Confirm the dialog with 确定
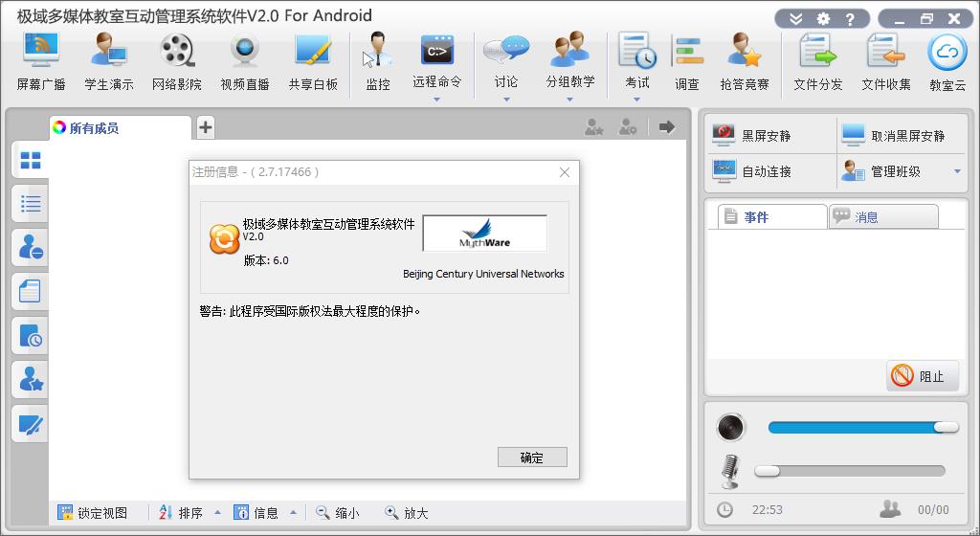The image size is (980, 536). pos(532,458)
